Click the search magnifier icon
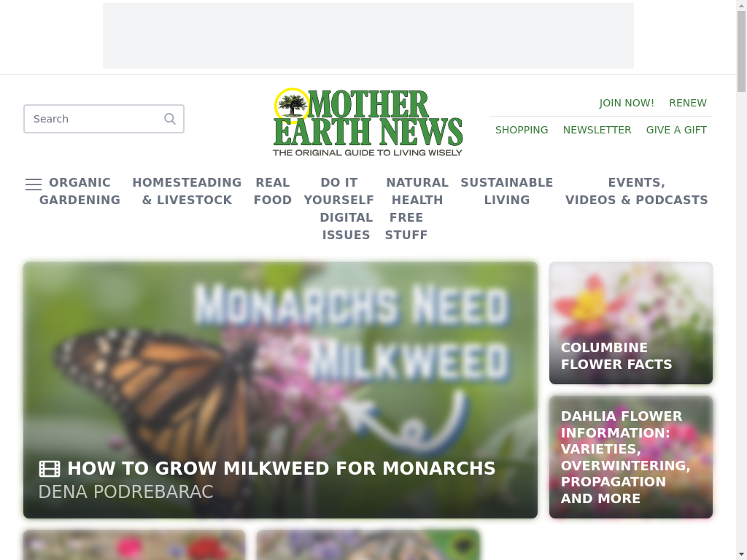The image size is (747, 560). 169,119
